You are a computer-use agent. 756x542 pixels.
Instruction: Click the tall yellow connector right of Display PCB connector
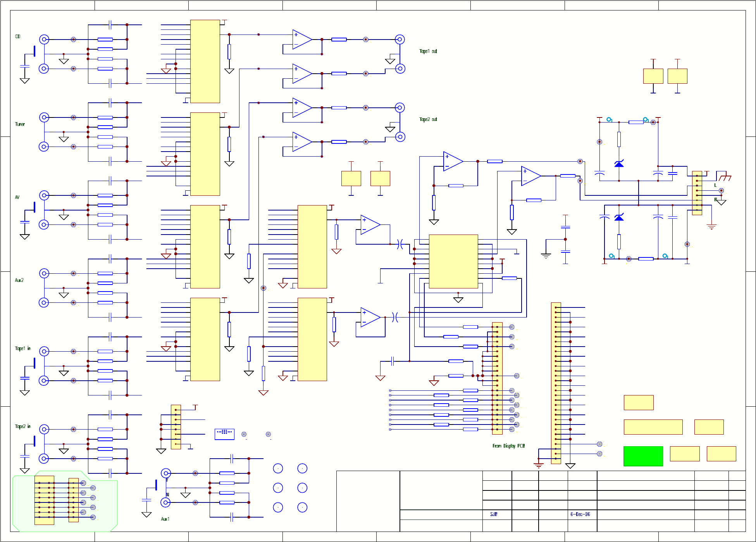556,383
